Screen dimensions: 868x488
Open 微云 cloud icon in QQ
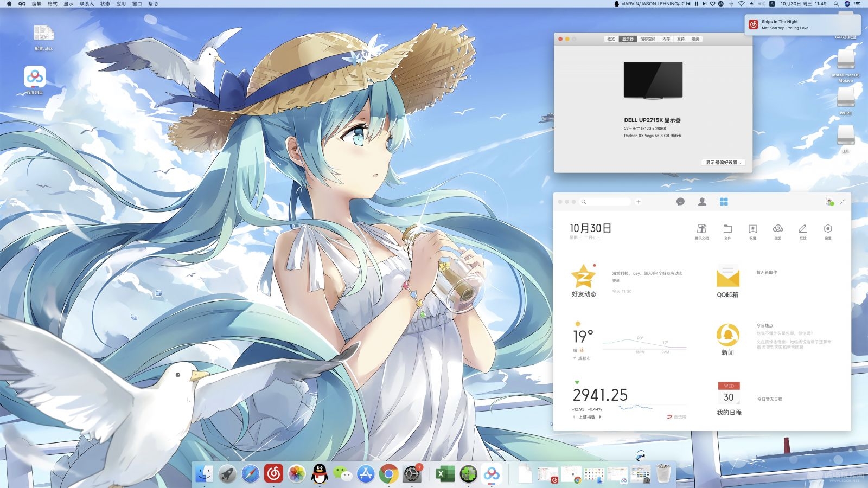pos(777,232)
